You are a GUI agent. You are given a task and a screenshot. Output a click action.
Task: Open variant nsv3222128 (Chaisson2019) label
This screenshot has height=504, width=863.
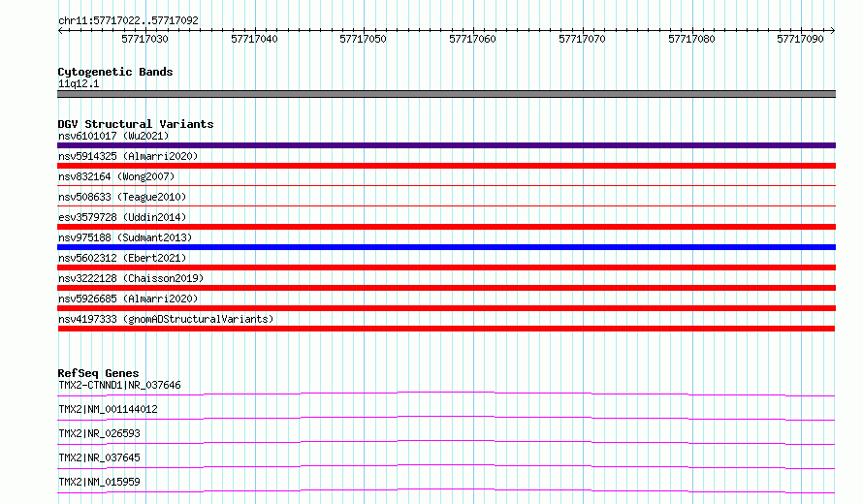131,278
